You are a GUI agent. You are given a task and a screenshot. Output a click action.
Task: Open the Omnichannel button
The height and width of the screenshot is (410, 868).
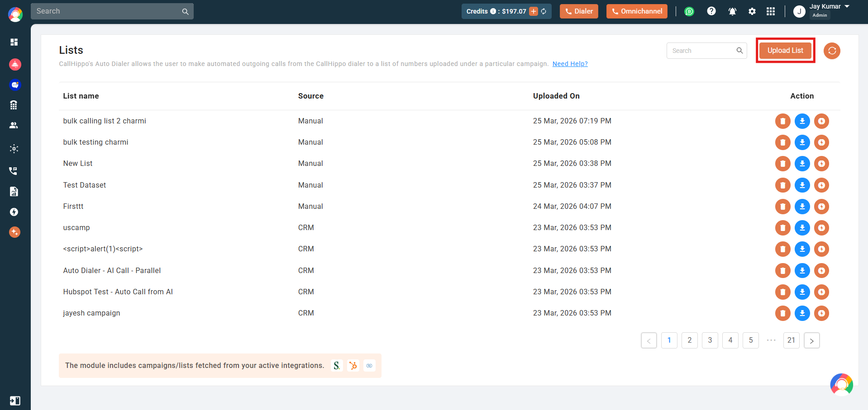637,11
